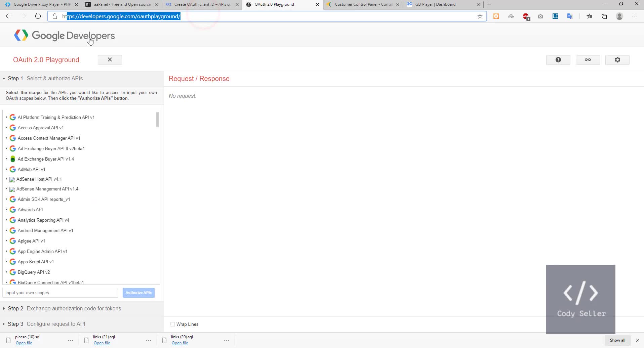Image resolution: width=644 pixels, height=348 pixels.
Task: Click the share link icon
Action: pos(588,59)
